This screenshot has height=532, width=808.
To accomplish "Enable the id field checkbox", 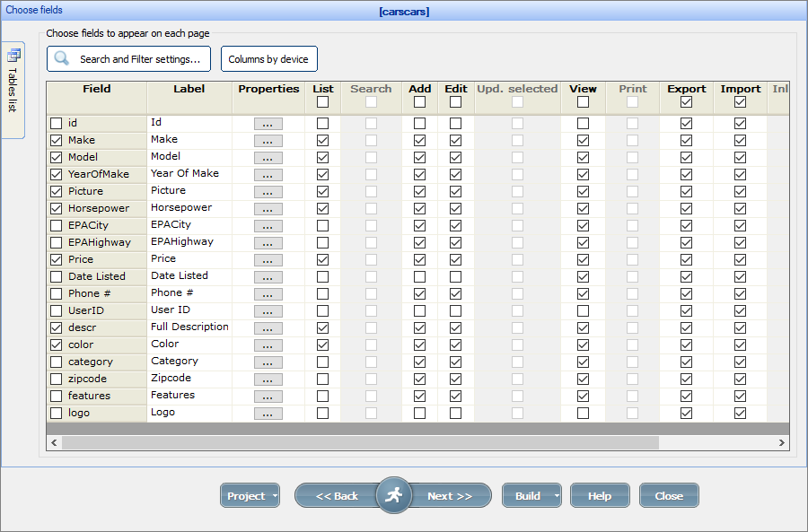I will (x=57, y=123).
